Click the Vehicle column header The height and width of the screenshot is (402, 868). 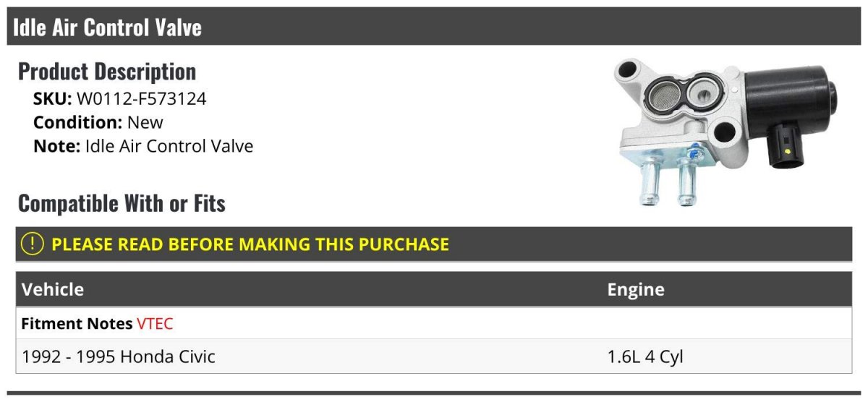[53, 290]
